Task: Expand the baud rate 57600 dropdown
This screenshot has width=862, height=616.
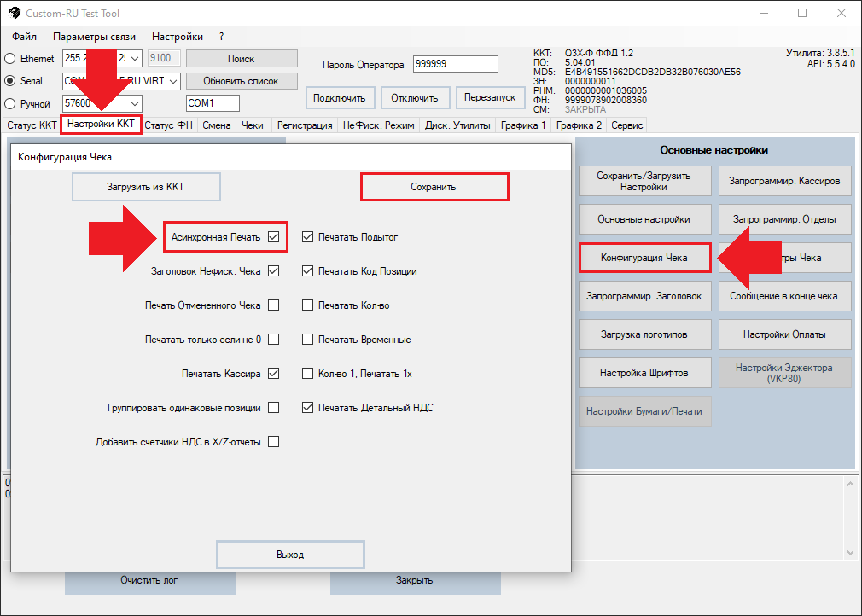Action: [x=135, y=103]
